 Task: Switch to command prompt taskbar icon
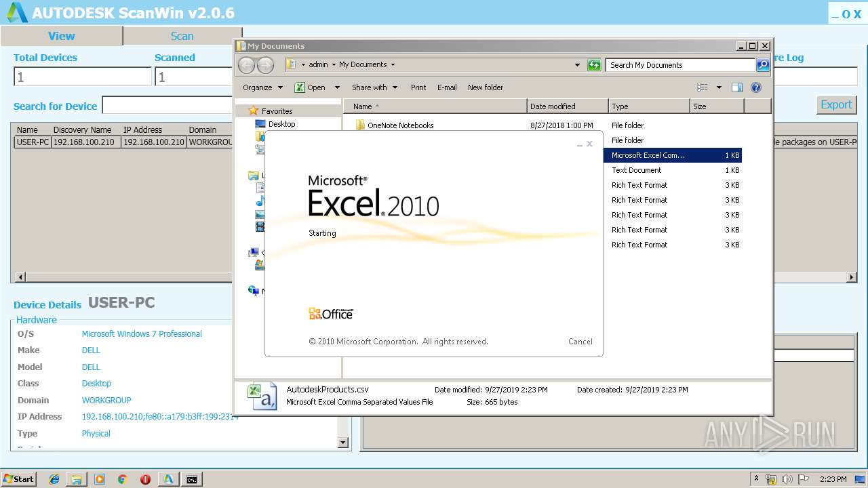(x=192, y=479)
